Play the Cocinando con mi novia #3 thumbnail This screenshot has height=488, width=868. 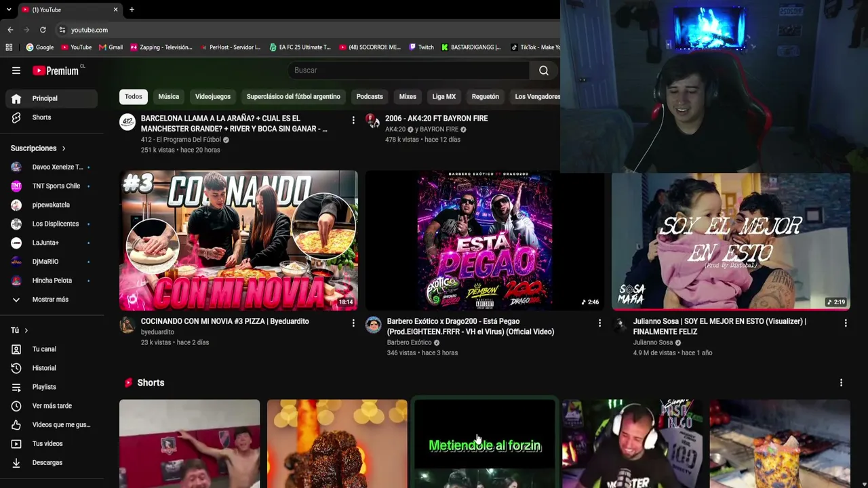pyautogui.click(x=239, y=241)
